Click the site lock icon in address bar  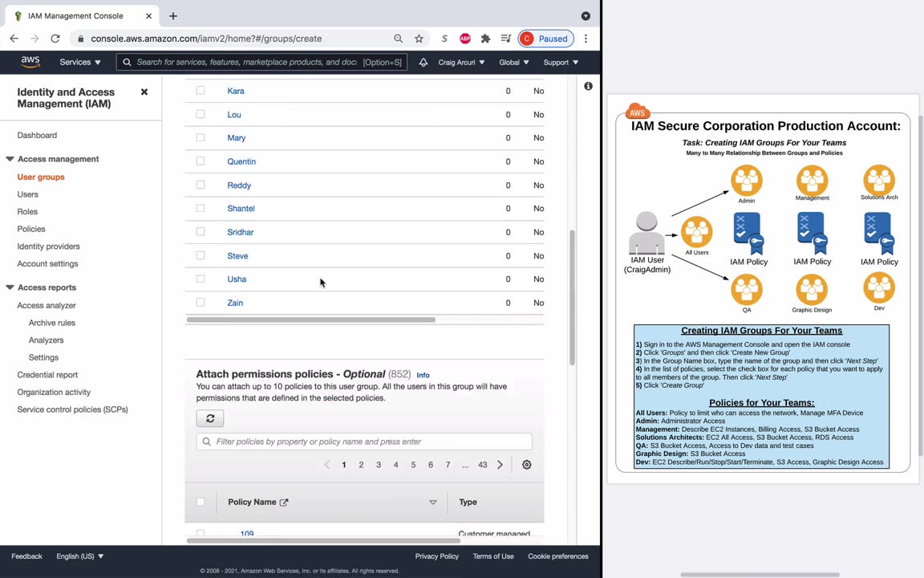(80, 39)
